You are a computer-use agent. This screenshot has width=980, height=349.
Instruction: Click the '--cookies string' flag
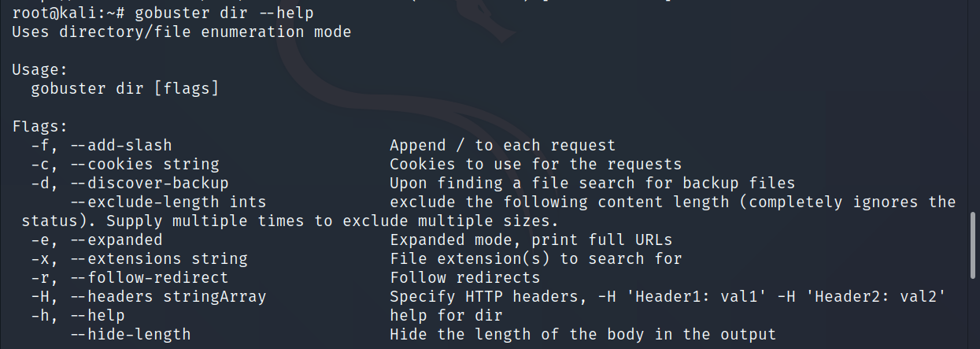pyautogui.click(x=144, y=165)
